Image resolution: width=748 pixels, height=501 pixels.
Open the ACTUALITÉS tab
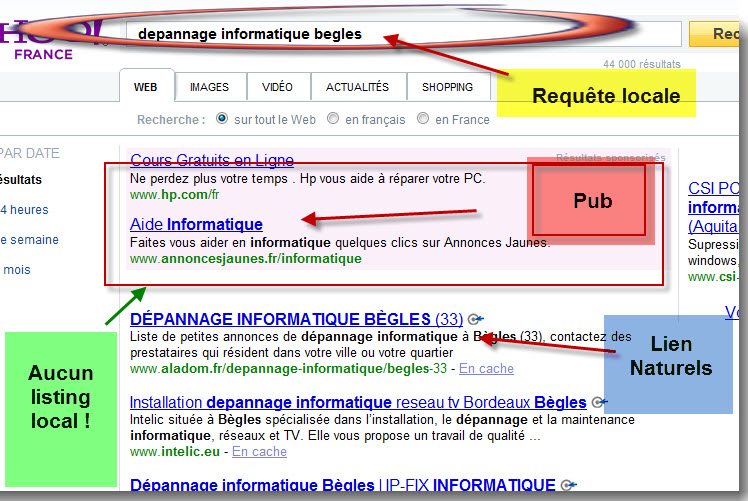357,87
